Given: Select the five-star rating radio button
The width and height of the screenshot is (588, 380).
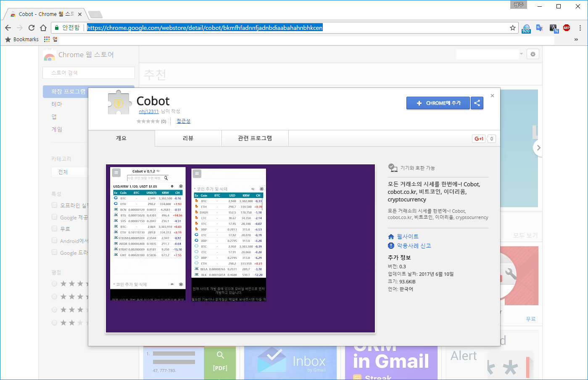Looking at the screenshot, I should tap(54, 284).
